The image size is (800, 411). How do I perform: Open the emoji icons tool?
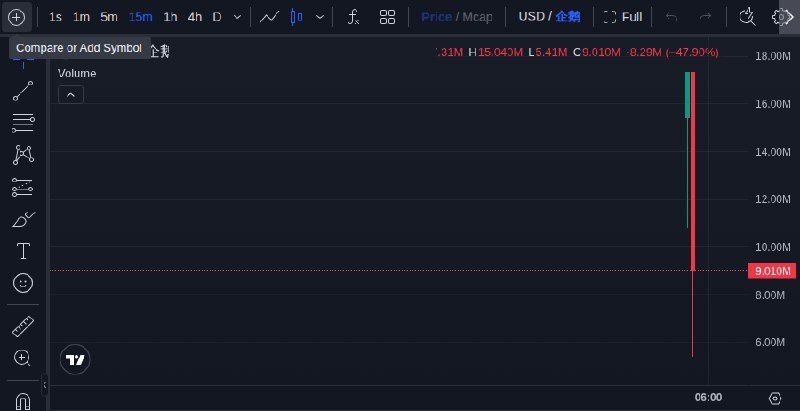pos(23,284)
